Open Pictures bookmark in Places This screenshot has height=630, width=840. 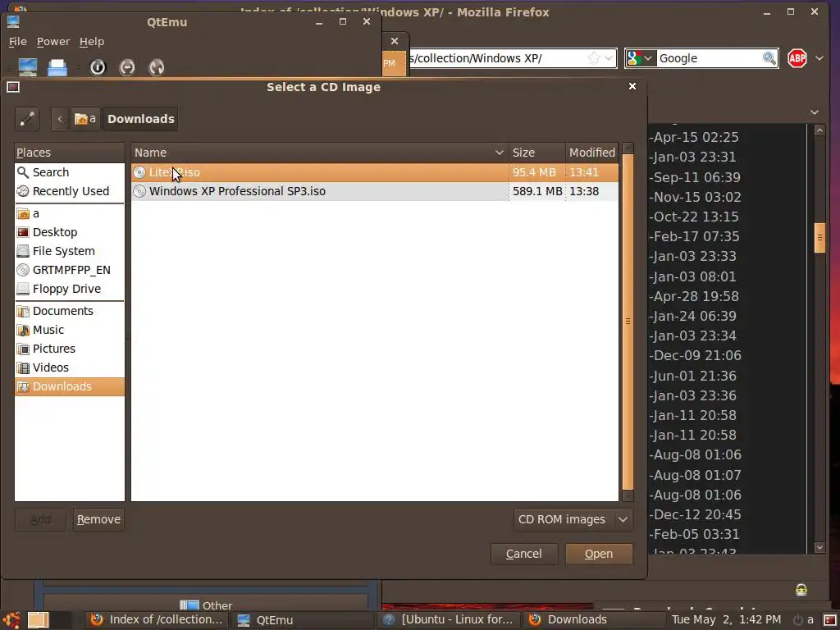(69, 349)
